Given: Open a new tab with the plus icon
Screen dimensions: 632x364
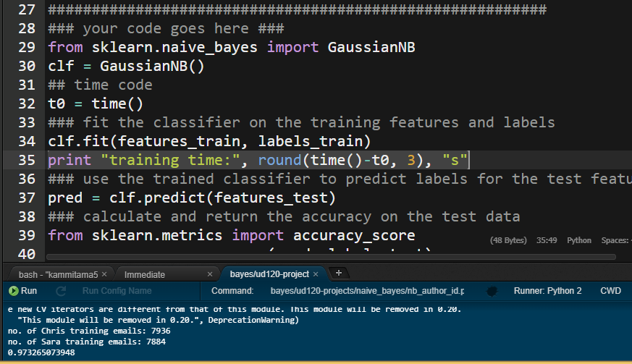Looking at the screenshot, I should [x=339, y=273].
